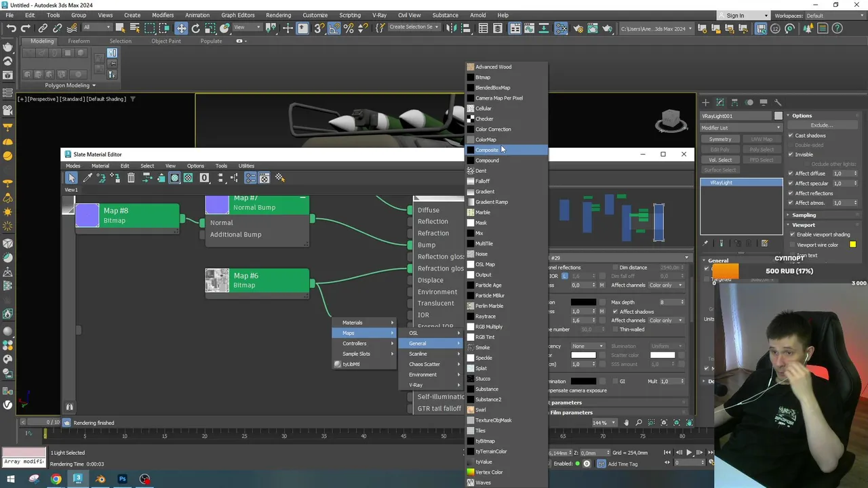Toggle Enable viewport shading checkbox
The width and height of the screenshot is (868, 488).
tap(792, 235)
